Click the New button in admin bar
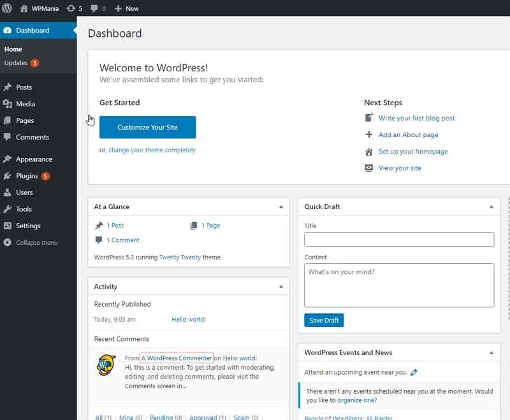Image resolution: width=510 pixels, height=420 pixels. [127, 8]
